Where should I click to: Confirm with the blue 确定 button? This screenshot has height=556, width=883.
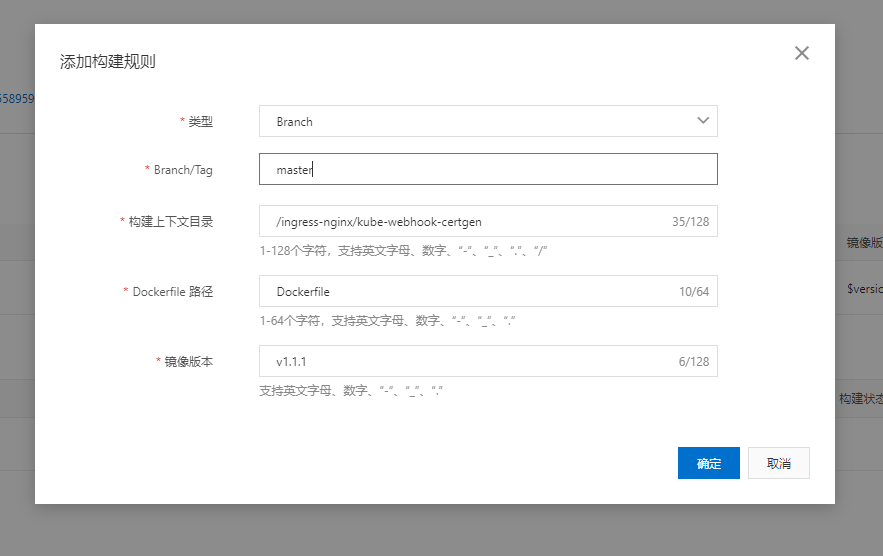click(x=708, y=463)
